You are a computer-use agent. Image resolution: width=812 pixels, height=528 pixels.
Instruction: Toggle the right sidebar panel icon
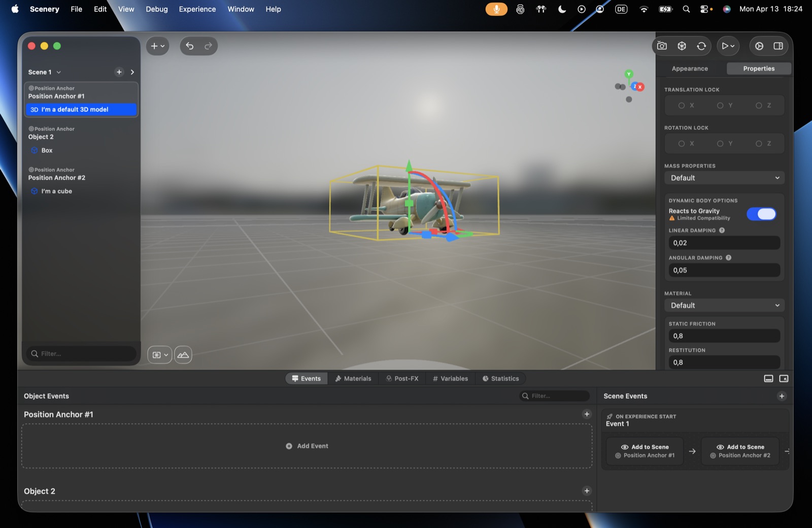[x=778, y=46]
